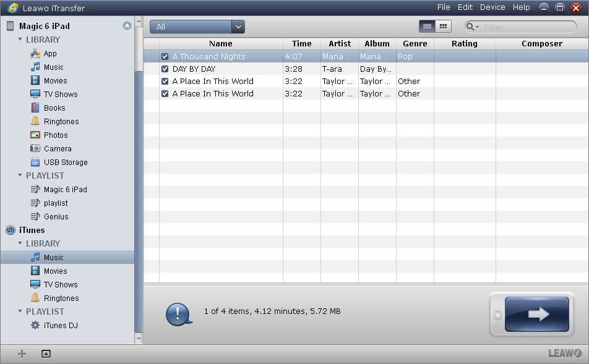Sort by the Rating column
This screenshot has width=589, height=364.
(465, 43)
